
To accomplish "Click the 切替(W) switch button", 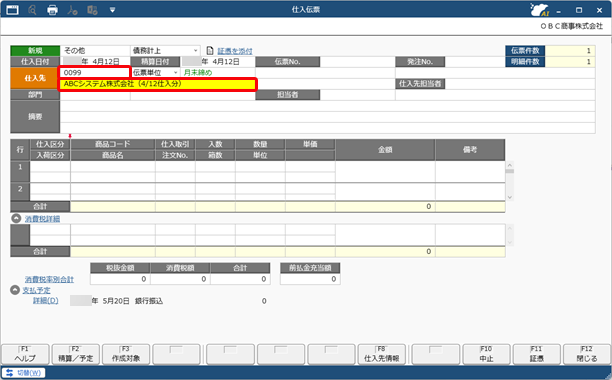I will (24, 373).
